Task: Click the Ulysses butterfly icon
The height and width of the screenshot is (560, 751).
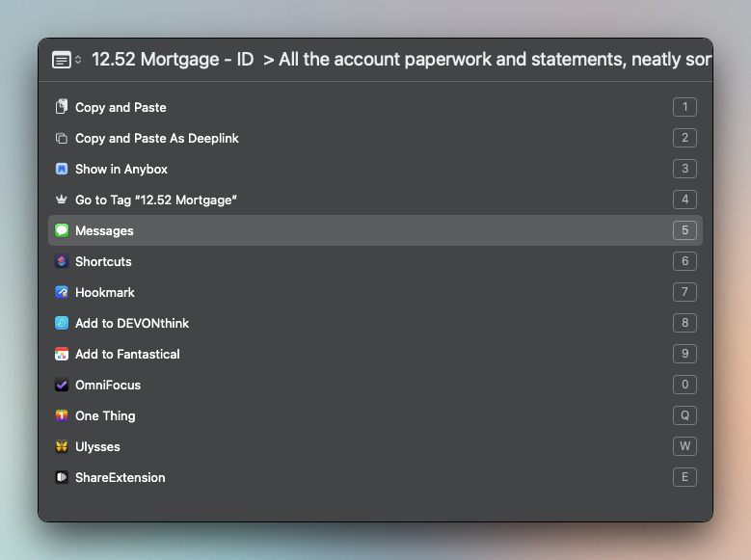Action: coord(62,446)
